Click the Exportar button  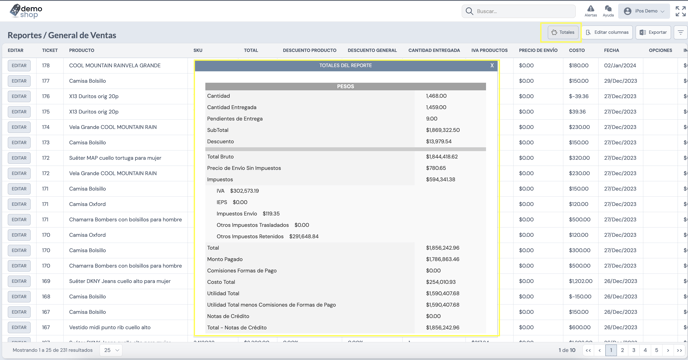pyautogui.click(x=653, y=32)
